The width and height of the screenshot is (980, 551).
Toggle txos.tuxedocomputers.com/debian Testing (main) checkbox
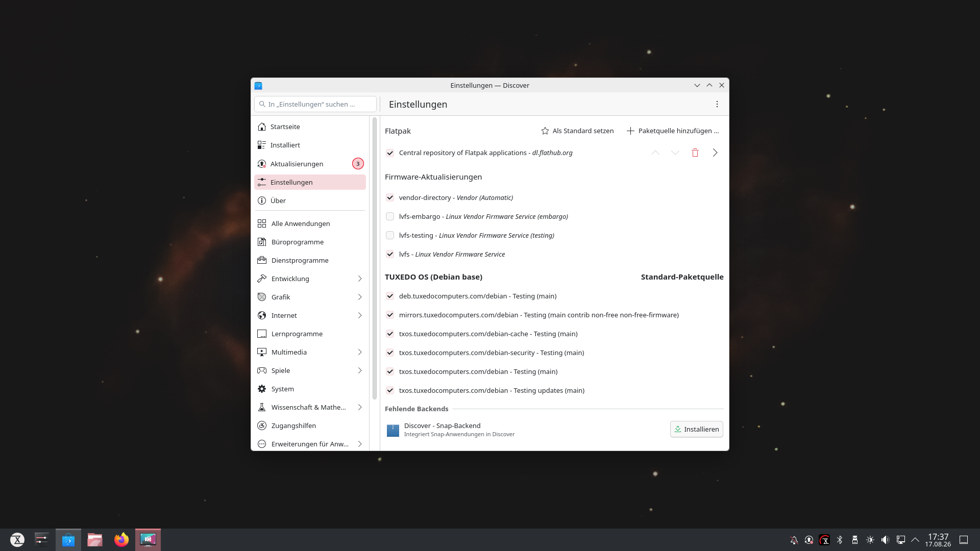point(390,372)
